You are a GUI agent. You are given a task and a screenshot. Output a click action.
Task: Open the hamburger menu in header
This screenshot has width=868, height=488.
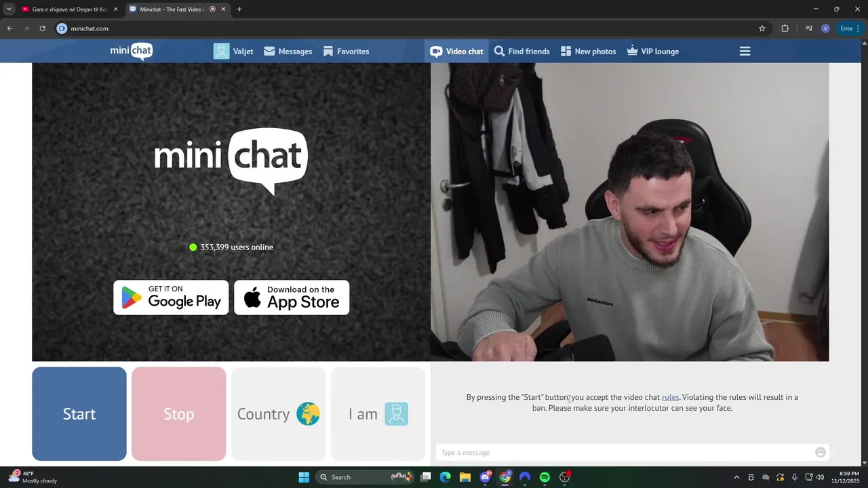745,52
